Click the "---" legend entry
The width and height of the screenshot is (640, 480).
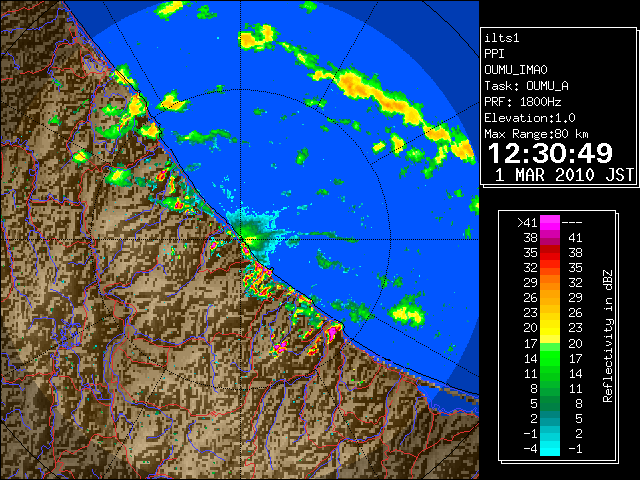572,223
